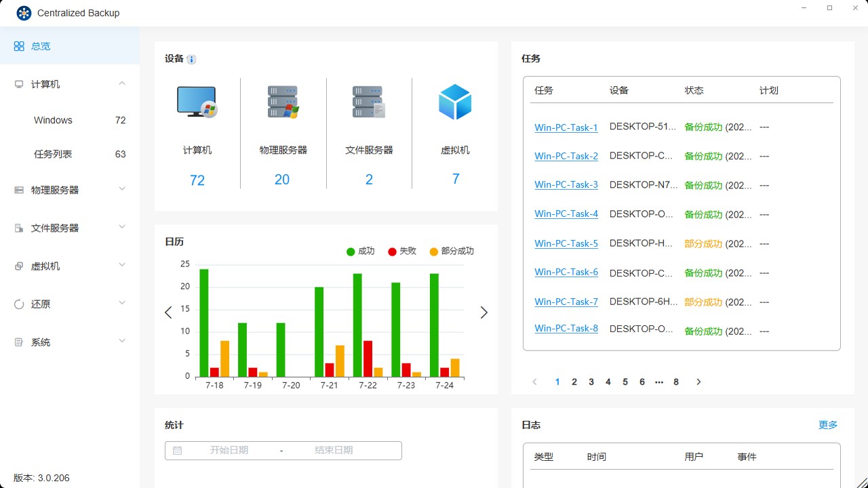Go to page 2 of the task list

pyautogui.click(x=574, y=382)
